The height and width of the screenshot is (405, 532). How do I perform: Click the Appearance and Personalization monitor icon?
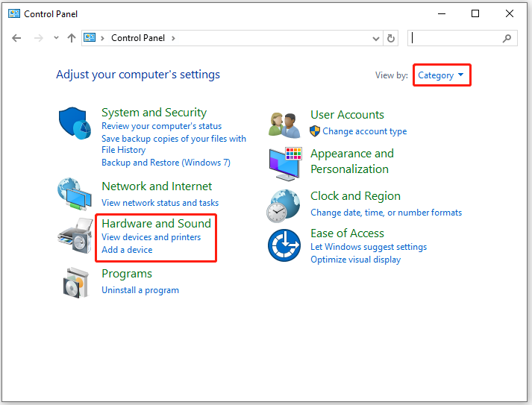285,164
